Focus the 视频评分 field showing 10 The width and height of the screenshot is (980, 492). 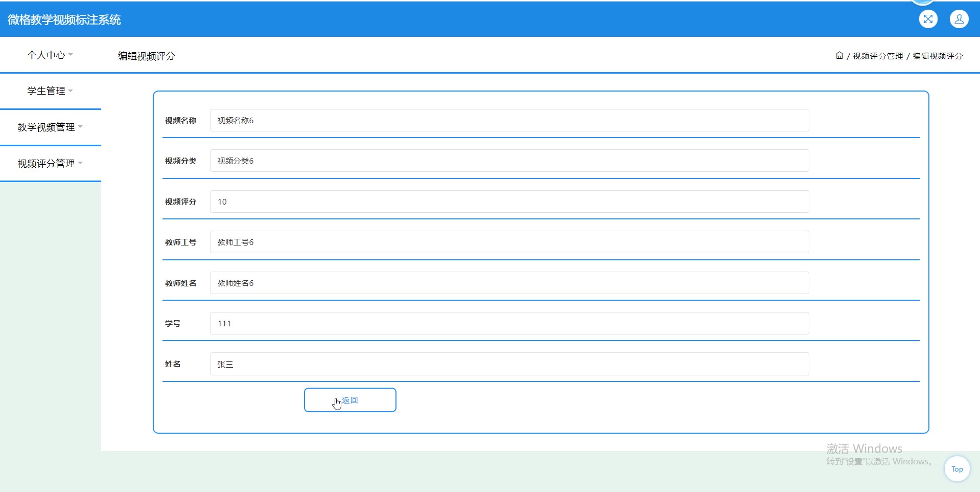[x=509, y=202]
